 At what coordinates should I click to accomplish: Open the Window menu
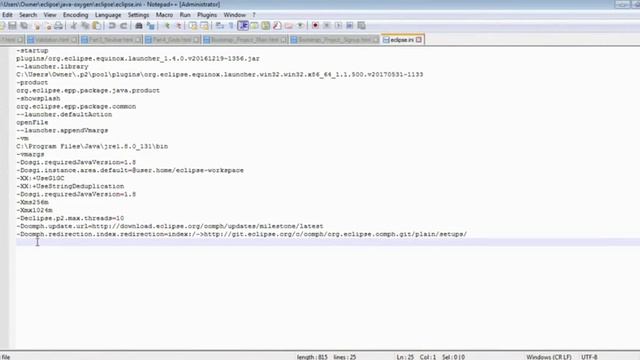[235, 15]
